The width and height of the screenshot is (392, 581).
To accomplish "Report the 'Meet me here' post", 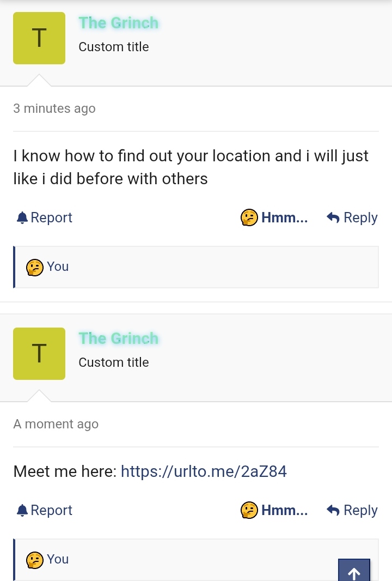I will coord(45,510).
